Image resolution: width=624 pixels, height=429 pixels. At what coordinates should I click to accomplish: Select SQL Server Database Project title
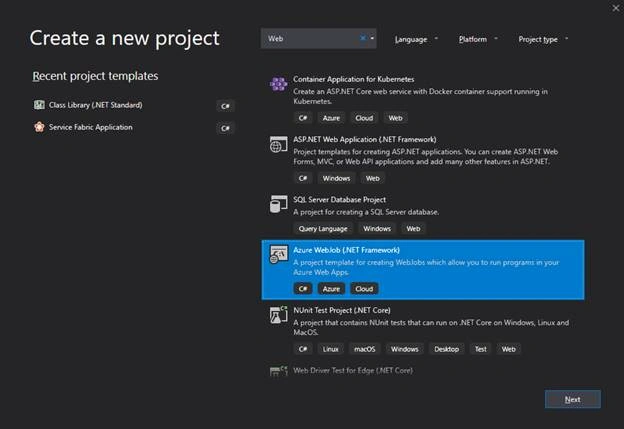coord(339,199)
